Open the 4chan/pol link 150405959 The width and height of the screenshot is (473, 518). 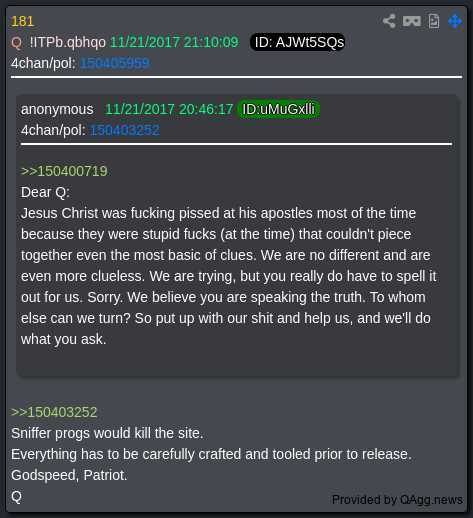pos(115,63)
